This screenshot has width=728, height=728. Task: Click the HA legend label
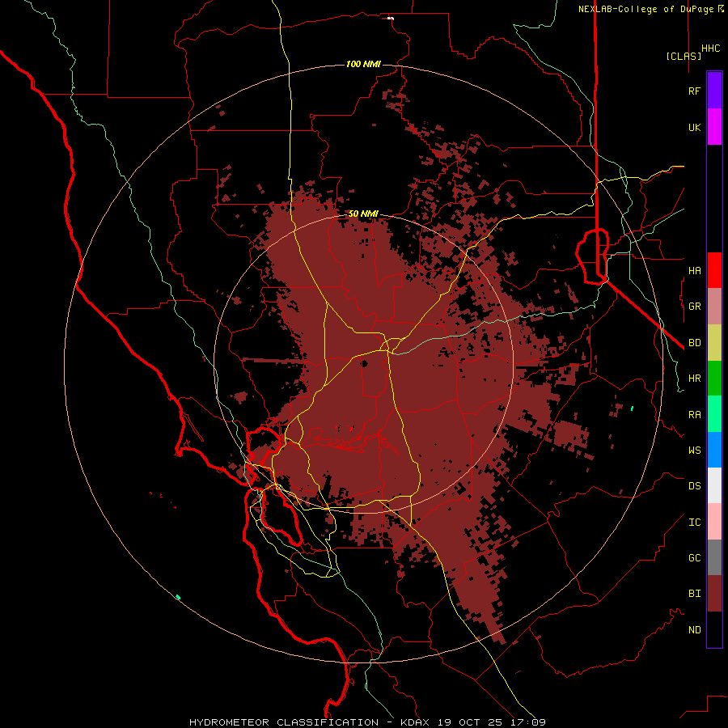point(695,270)
